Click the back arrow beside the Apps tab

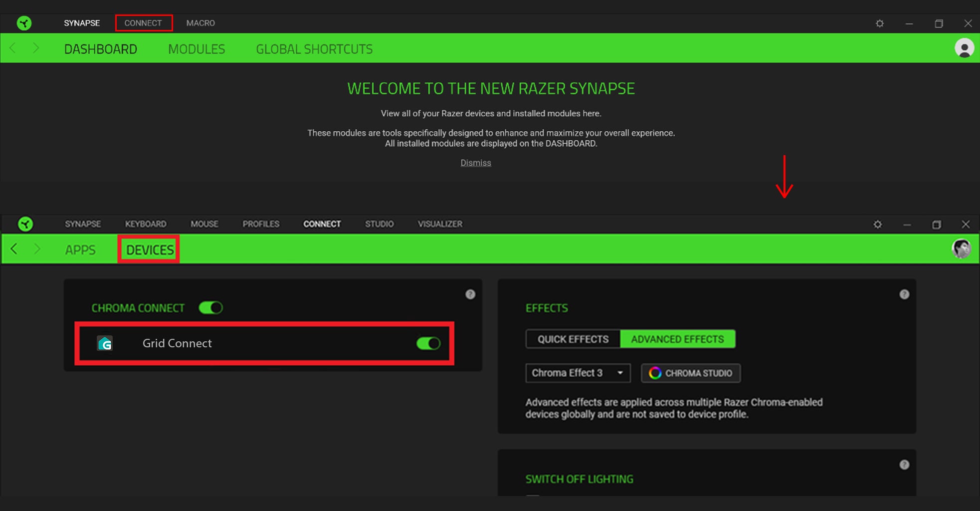14,249
